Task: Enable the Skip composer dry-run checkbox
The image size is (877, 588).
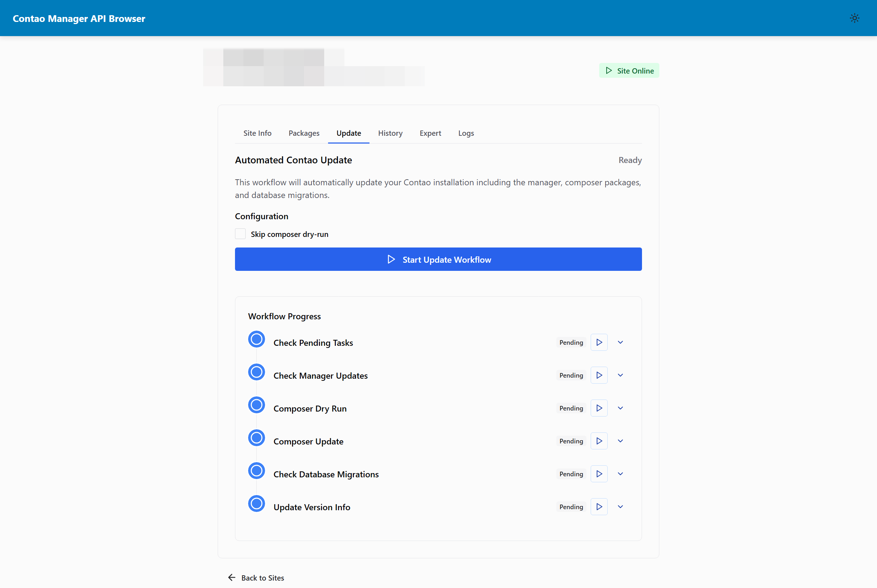Action: 240,234
